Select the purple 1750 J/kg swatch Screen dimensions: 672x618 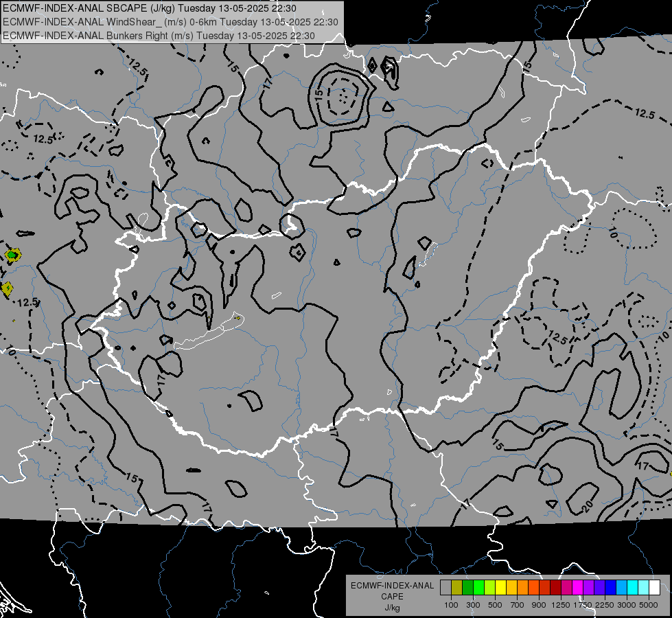589,587
